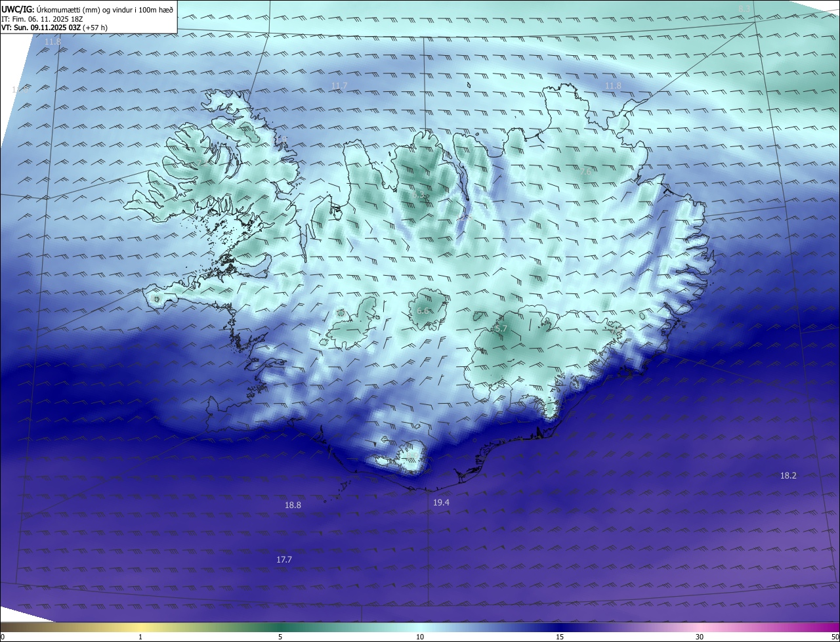Click the 7.6 value label on the map
Screen dimensions: 840x642
585,171
